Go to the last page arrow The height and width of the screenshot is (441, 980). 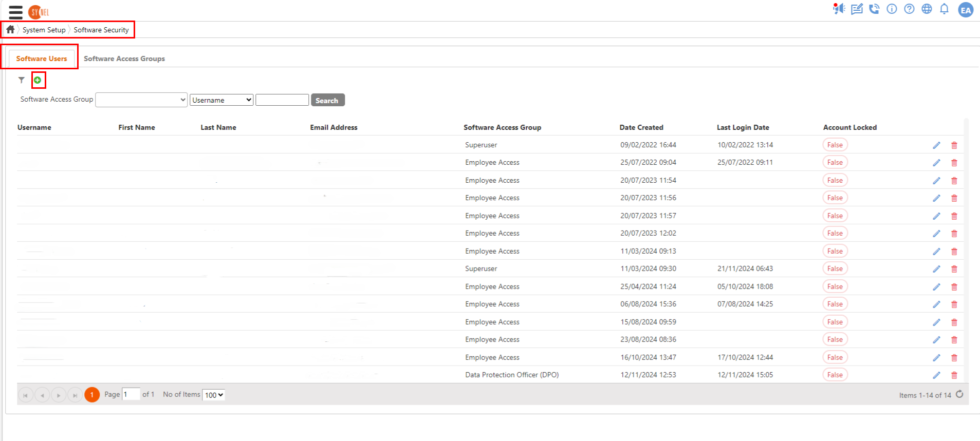pyautogui.click(x=75, y=395)
